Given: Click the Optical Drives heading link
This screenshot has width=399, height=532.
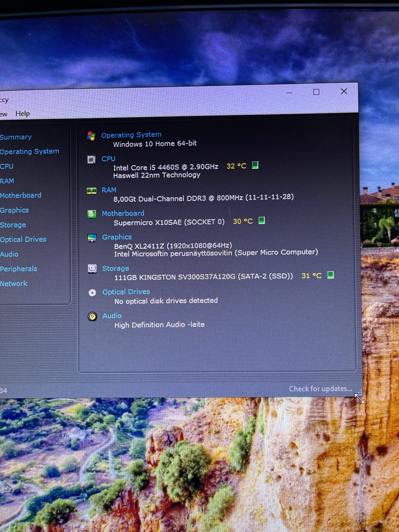Looking at the screenshot, I should [x=126, y=292].
